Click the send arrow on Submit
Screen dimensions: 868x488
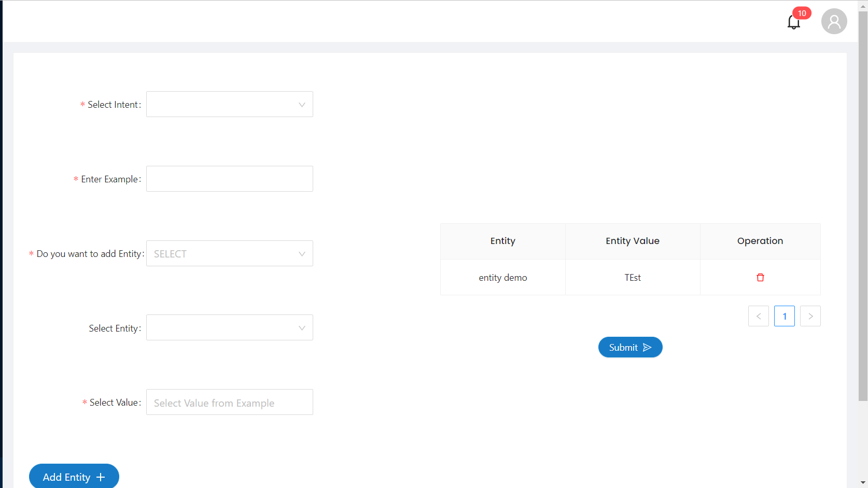tap(647, 348)
